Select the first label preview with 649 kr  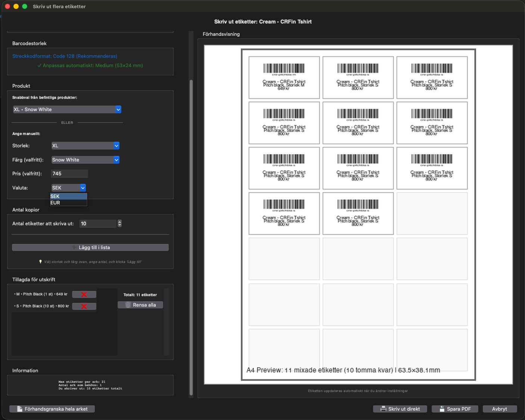coord(284,78)
